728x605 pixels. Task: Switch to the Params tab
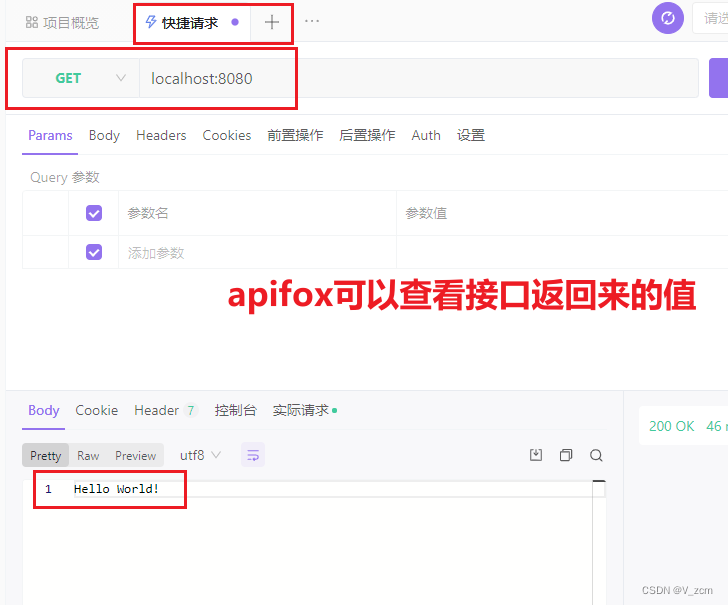[50, 135]
